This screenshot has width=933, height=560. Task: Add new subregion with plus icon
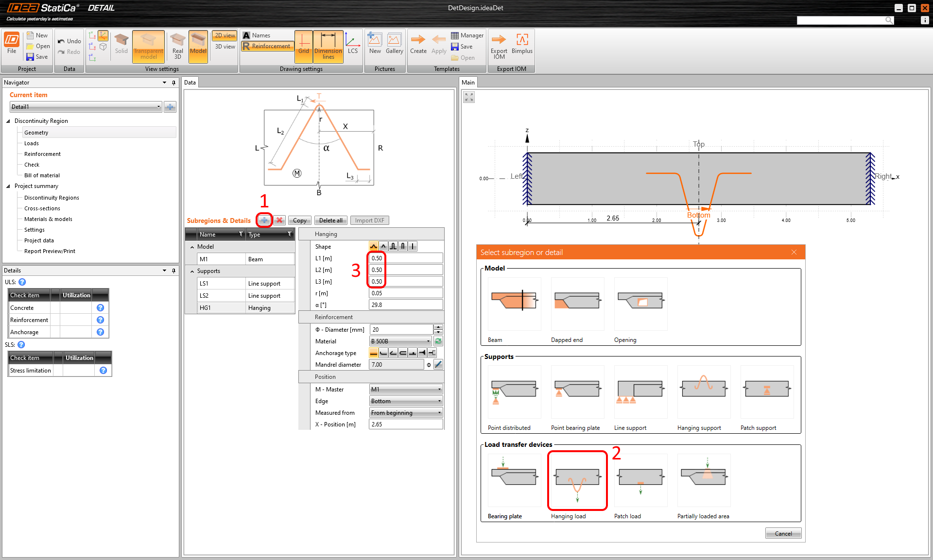coord(264,220)
